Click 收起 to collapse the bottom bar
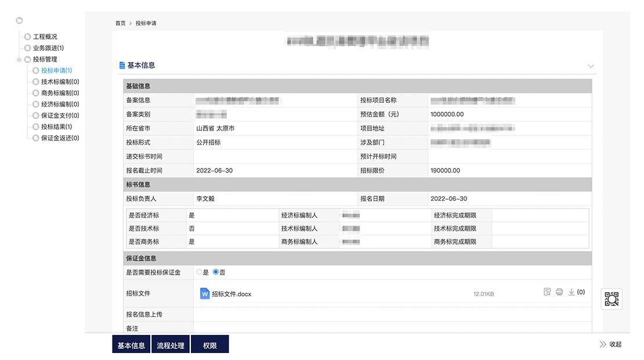This screenshot has height=360, width=644. tap(610, 344)
